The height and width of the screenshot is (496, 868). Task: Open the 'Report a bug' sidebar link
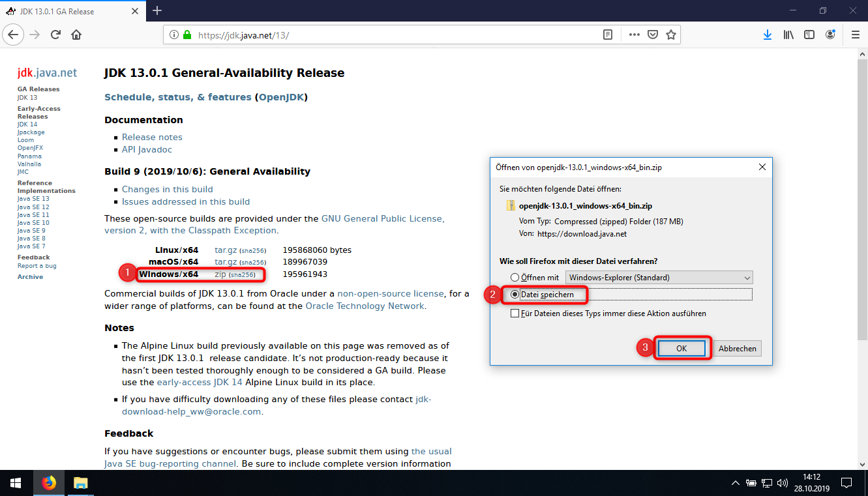click(37, 266)
